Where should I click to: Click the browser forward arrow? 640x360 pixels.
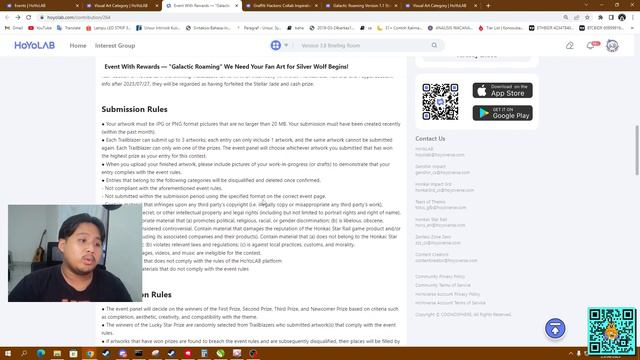click(18, 18)
